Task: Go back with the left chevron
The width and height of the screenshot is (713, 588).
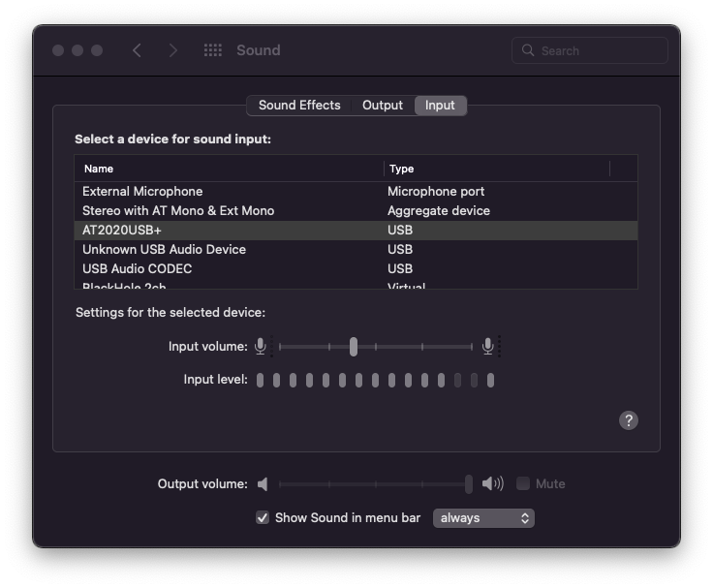Action: pos(137,50)
